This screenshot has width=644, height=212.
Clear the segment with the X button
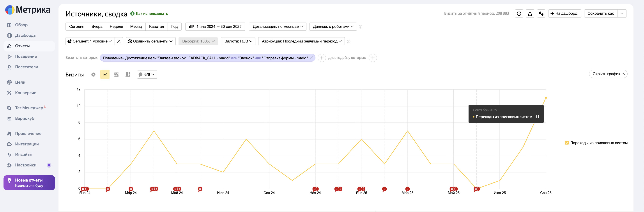(x=119, y=41)
